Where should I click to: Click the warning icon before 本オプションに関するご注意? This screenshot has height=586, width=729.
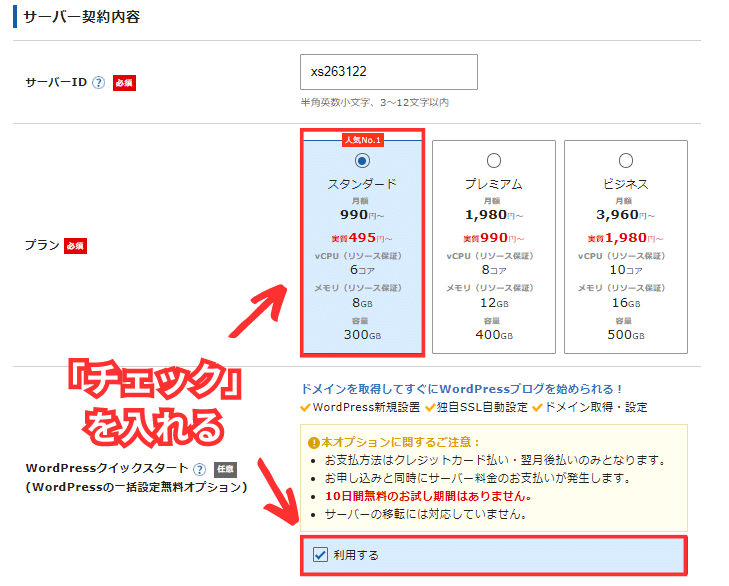pyautogui.click(x=313, y=442)
